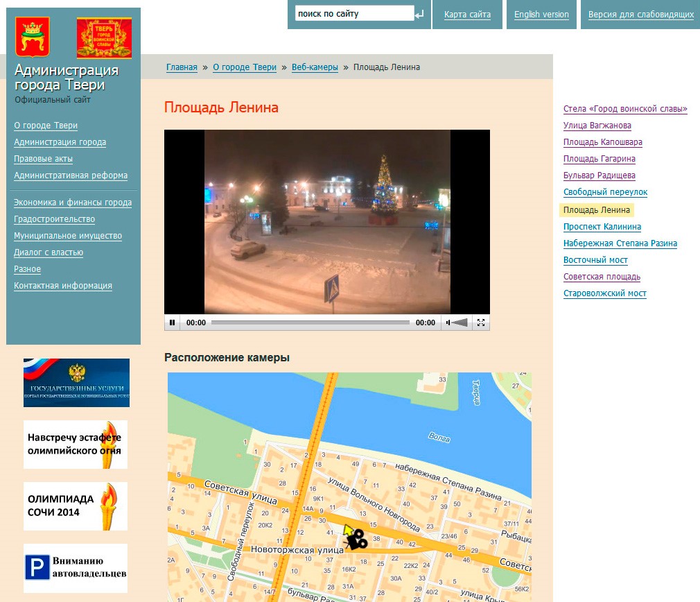Switch to the English version
Image resolution: width=700 pixels, height=602 pixels.
pyautogui.click(x=541, y=15)
